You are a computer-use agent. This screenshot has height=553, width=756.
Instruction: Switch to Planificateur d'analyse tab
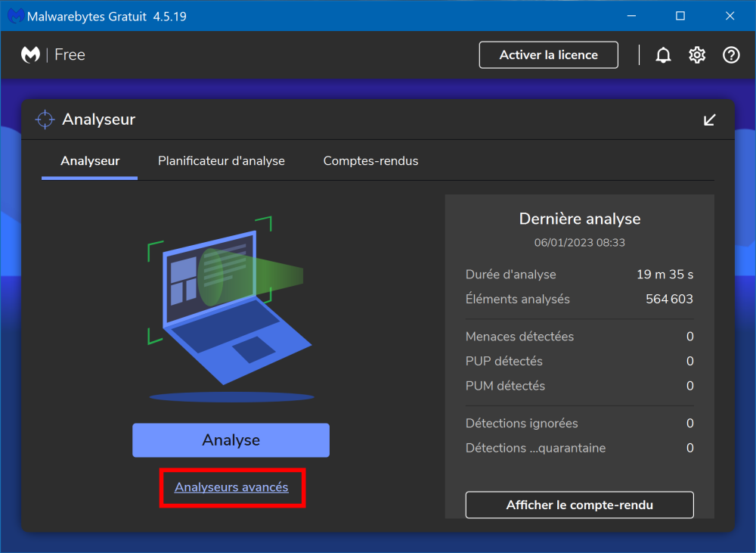(x=222, y=161)
